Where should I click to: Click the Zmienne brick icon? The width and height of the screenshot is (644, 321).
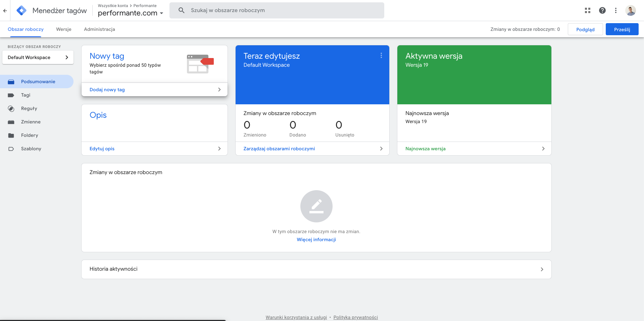(11, 122)
